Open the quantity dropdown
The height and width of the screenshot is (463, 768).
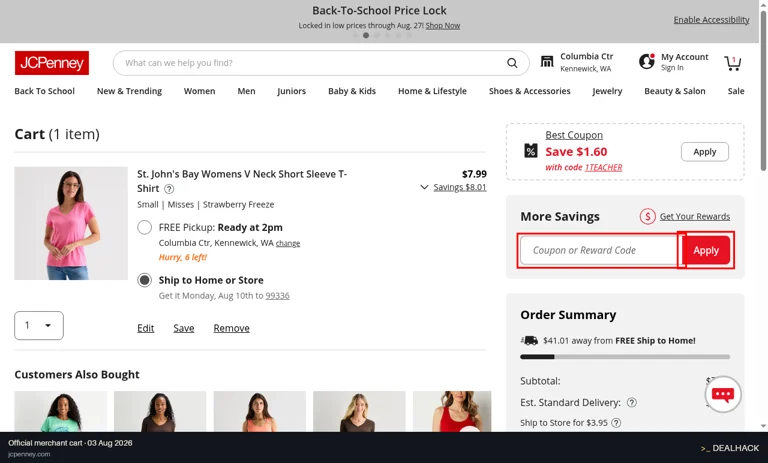click(x=39, y=325)
